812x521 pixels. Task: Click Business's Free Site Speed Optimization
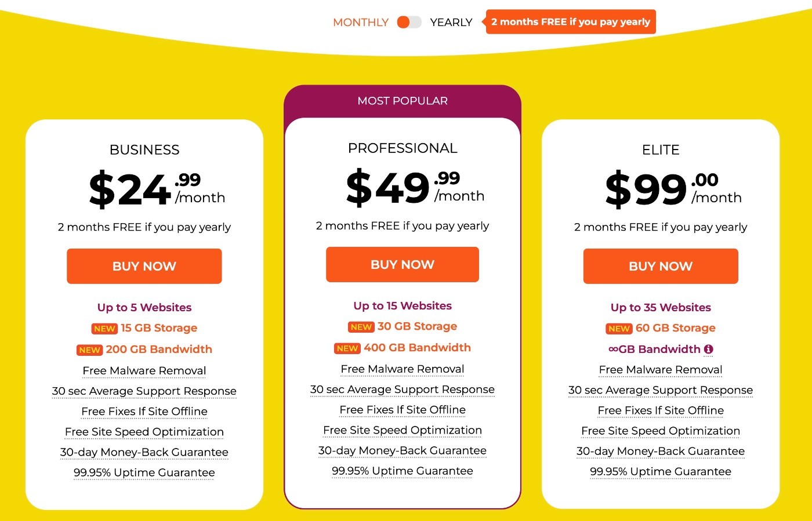(144, 432)
